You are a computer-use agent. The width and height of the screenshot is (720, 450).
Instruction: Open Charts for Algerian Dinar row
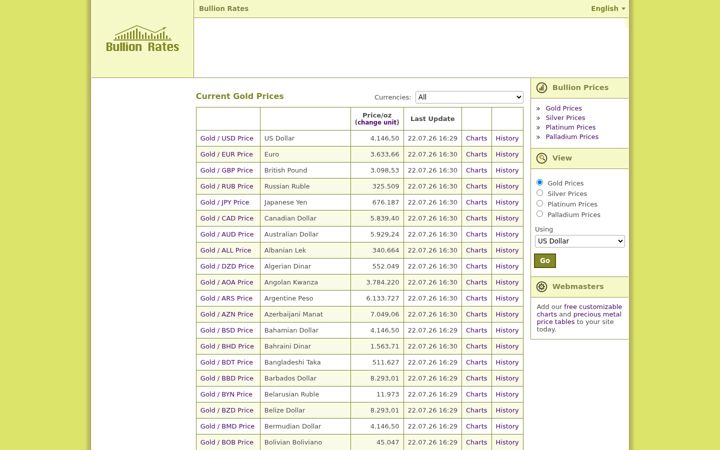coord(476,266)
